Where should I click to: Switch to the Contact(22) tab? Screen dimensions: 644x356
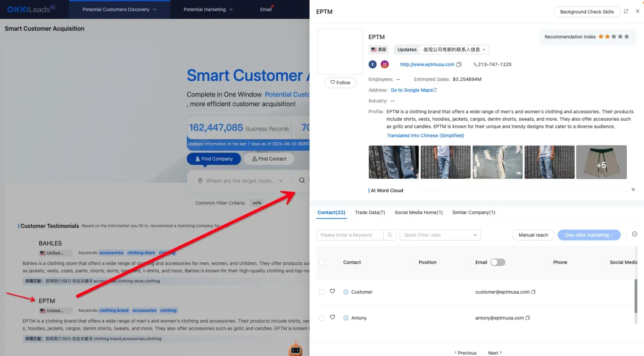[331, 213]
